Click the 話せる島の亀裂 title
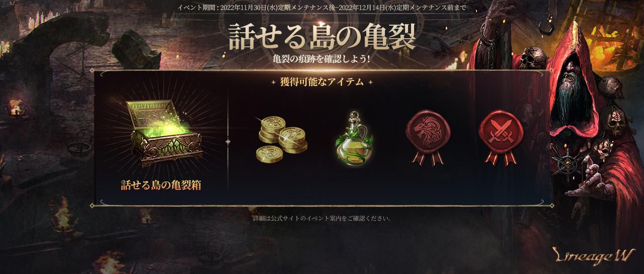 [x=322, y=36]
